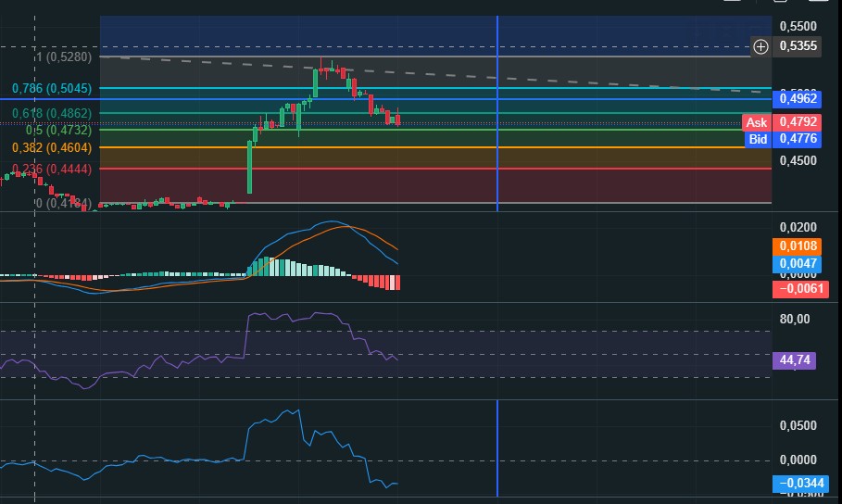Click the tall green breakout candle

click(x=249, y=167)
